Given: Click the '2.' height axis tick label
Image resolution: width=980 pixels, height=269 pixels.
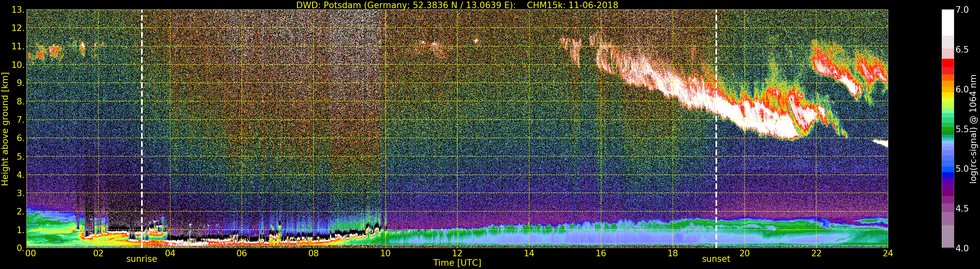Looking at the screenshot, I should [x=21, y=211].
